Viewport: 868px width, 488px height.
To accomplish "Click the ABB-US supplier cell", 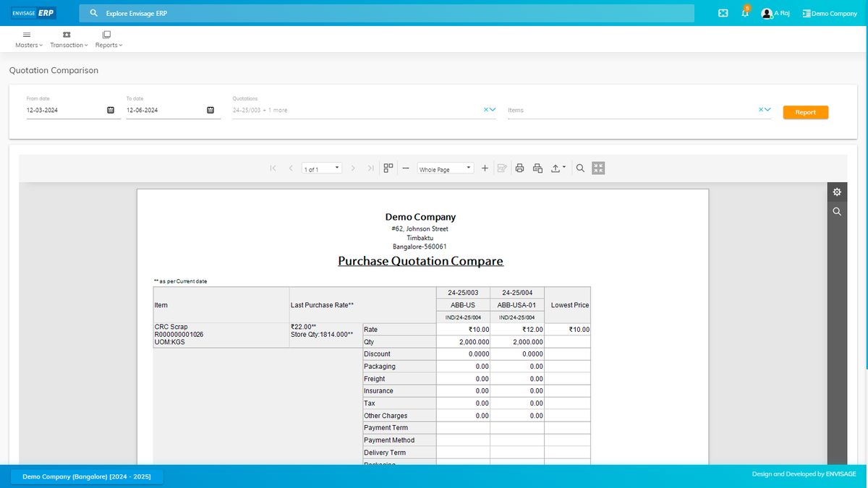I will 463,305.
